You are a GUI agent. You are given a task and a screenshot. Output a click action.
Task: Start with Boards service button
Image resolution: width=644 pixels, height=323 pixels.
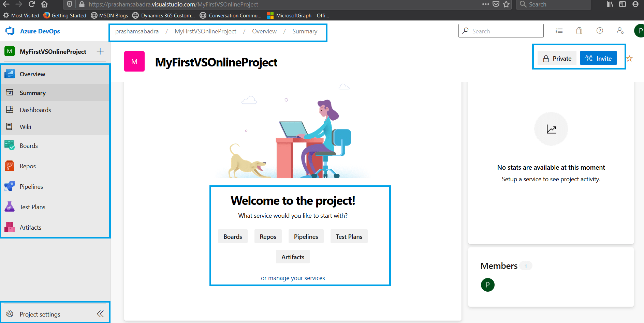click(233, 236)
